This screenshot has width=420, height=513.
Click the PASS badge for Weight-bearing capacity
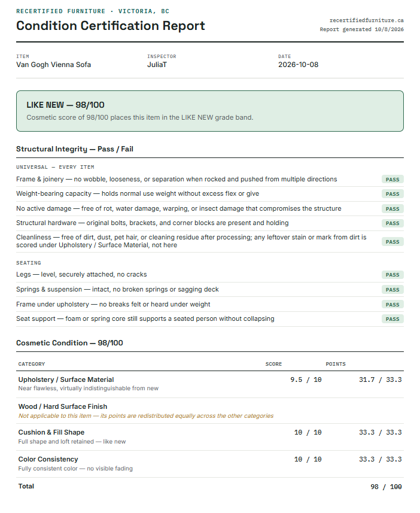392,194
